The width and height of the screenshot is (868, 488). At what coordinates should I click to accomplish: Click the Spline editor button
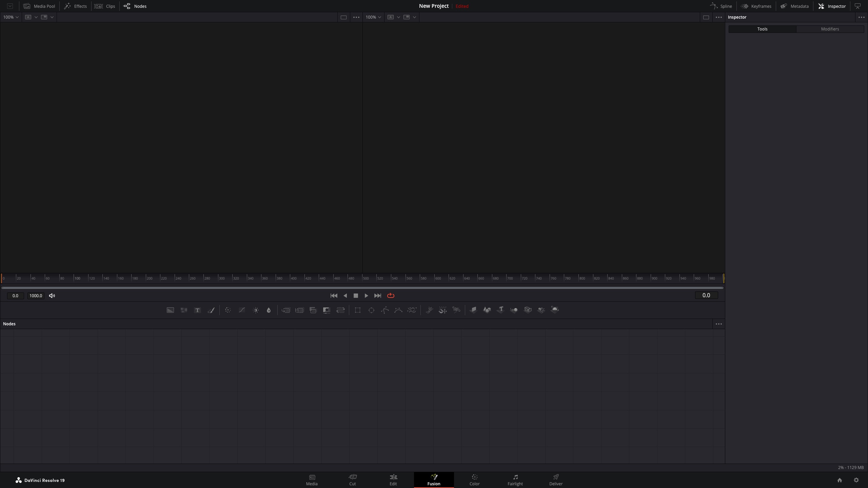[721, 6]
